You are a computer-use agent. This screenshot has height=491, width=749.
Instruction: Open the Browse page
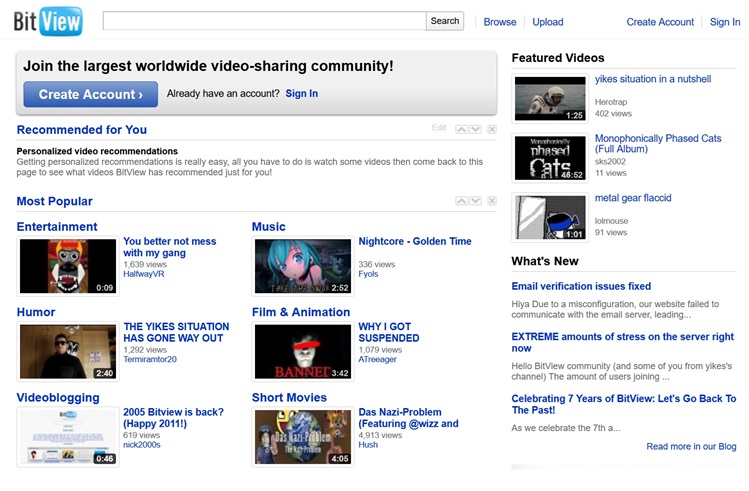(500, 22)
